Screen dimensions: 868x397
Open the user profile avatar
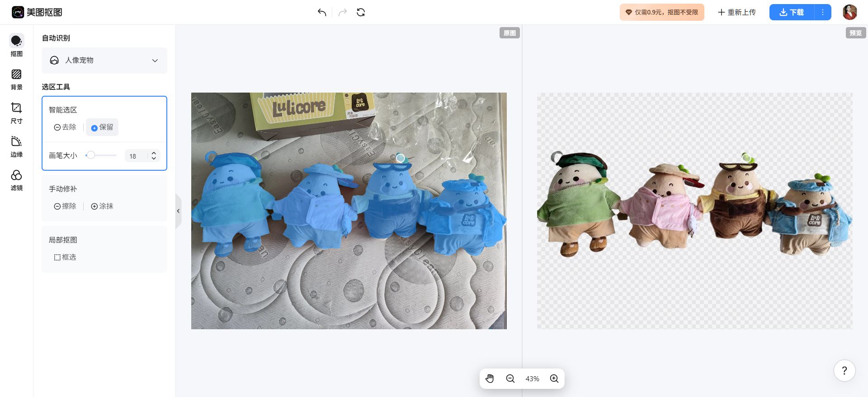(850, 12)
